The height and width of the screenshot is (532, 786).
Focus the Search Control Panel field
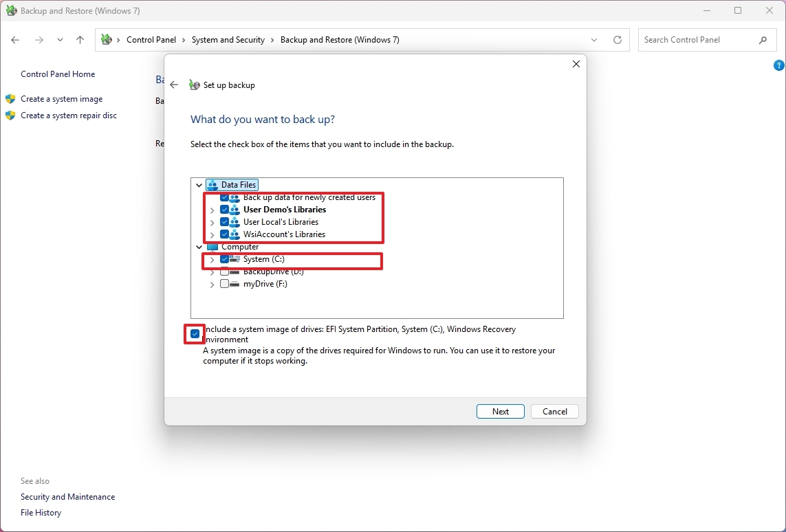[x=708, y=40]
